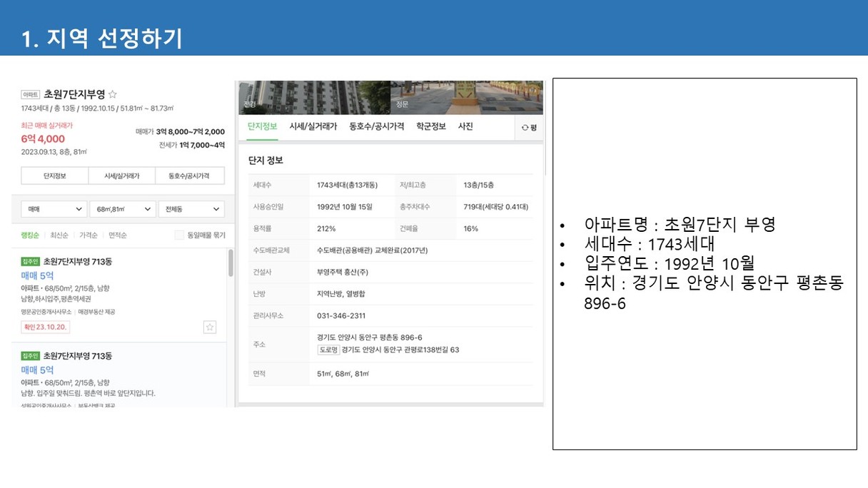Click the 수도배관(공용배관) 교체완료(2017년) text
The width and height of the screenshot is (868, 488).
pyautogui.click(x=373, y=250)
